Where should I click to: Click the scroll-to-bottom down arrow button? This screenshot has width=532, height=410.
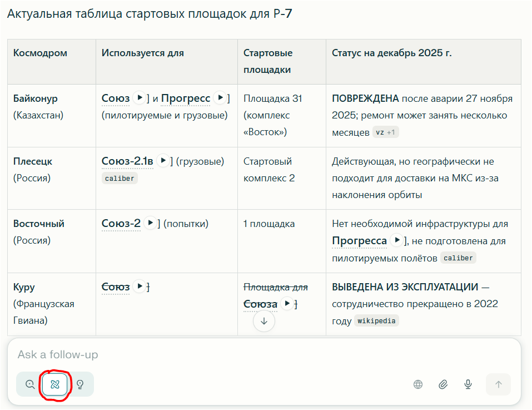[x=264, y=321]
